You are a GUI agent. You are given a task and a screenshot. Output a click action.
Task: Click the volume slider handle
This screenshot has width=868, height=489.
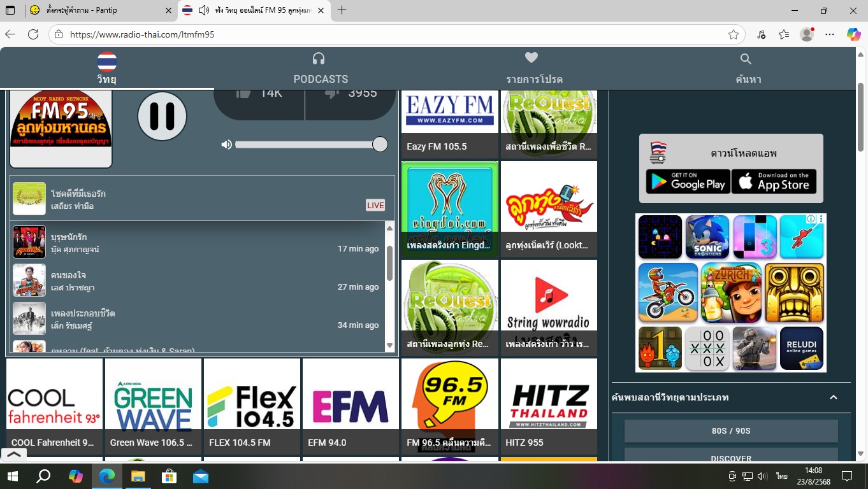(x=380, y=145)
